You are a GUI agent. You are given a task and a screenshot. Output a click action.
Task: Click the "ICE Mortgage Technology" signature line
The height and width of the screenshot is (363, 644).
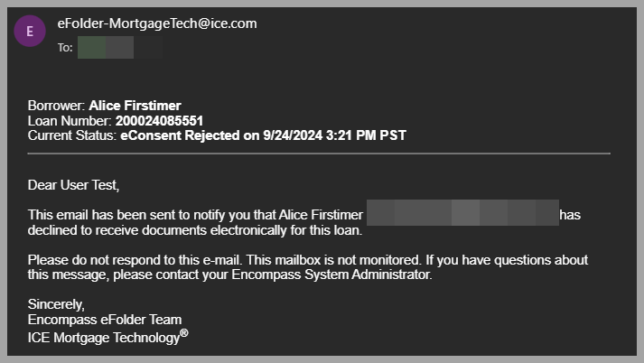[107, 337]
